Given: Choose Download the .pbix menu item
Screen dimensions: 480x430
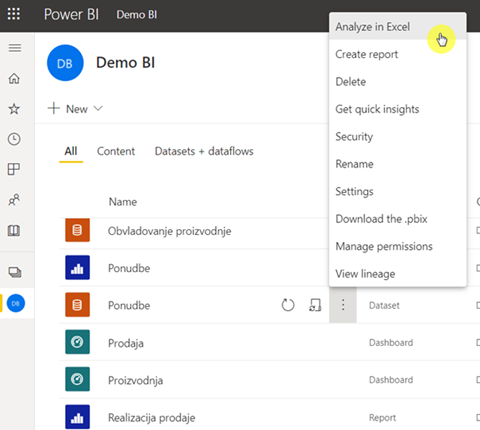Looking at the screenshot, I should (x=397, y=219).
